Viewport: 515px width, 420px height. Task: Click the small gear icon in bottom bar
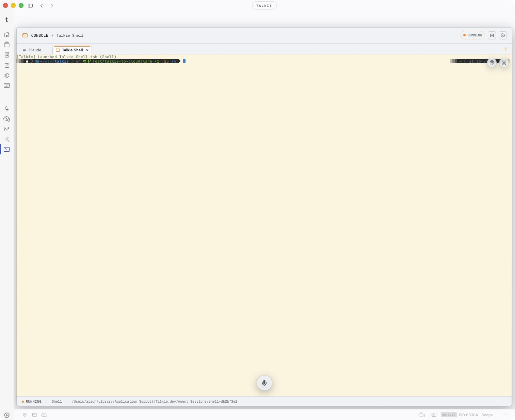[25, 415]
